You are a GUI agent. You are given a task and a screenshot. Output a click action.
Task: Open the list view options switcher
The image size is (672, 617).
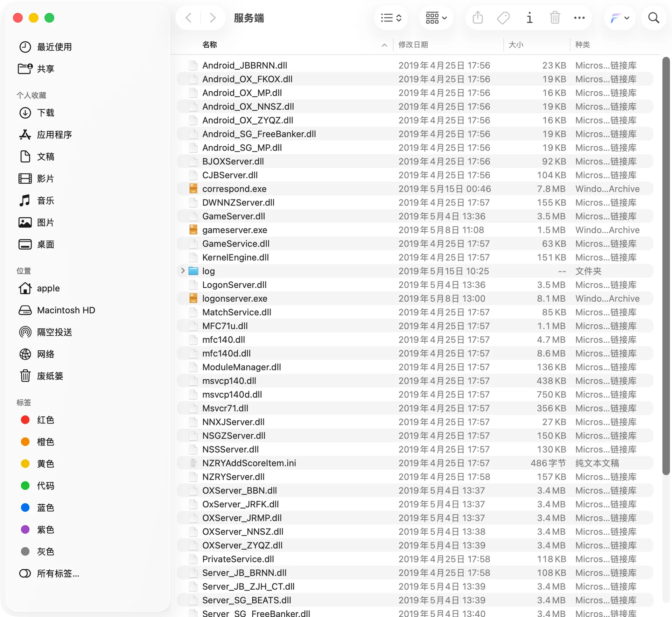click(391, 18)
